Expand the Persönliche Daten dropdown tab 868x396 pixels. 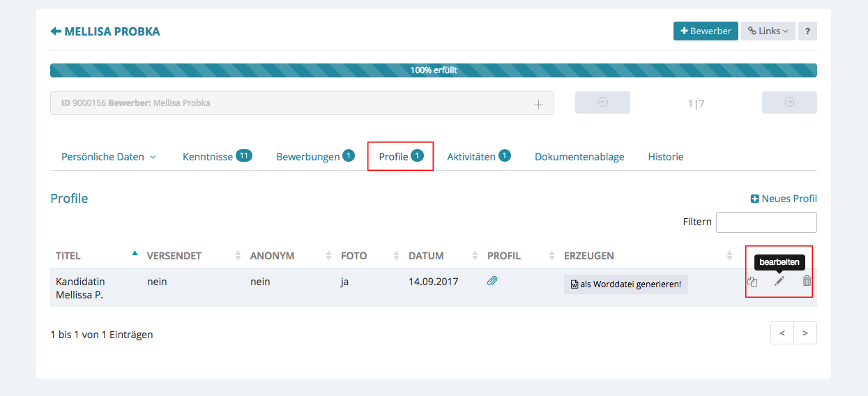(x=108, y=157)
